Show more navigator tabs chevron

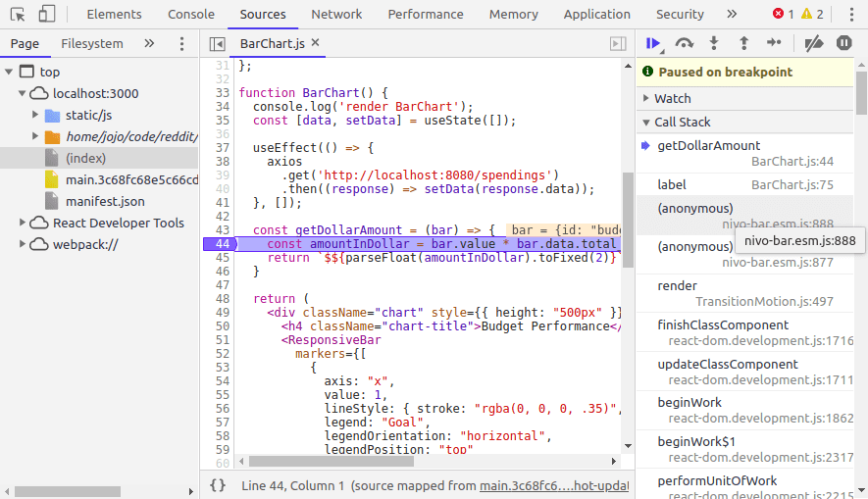tap(149, 43)
